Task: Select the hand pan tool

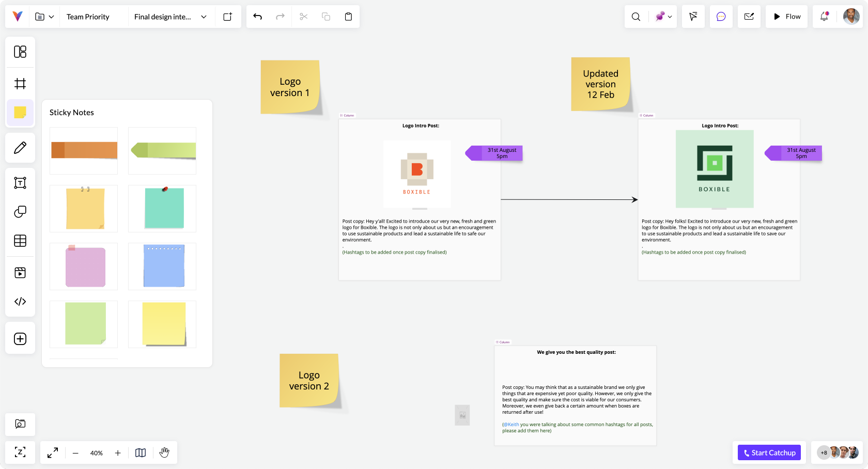Action: point(164,453)
